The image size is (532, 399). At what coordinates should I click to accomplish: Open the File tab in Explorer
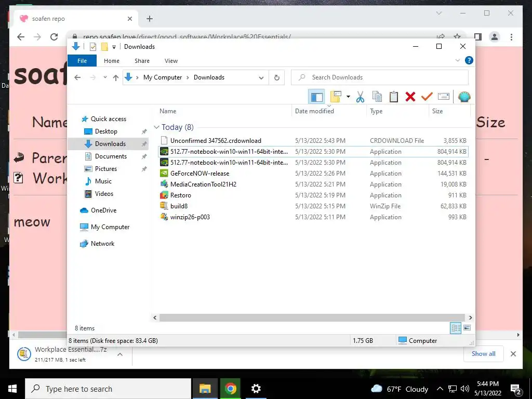[82, 61]
